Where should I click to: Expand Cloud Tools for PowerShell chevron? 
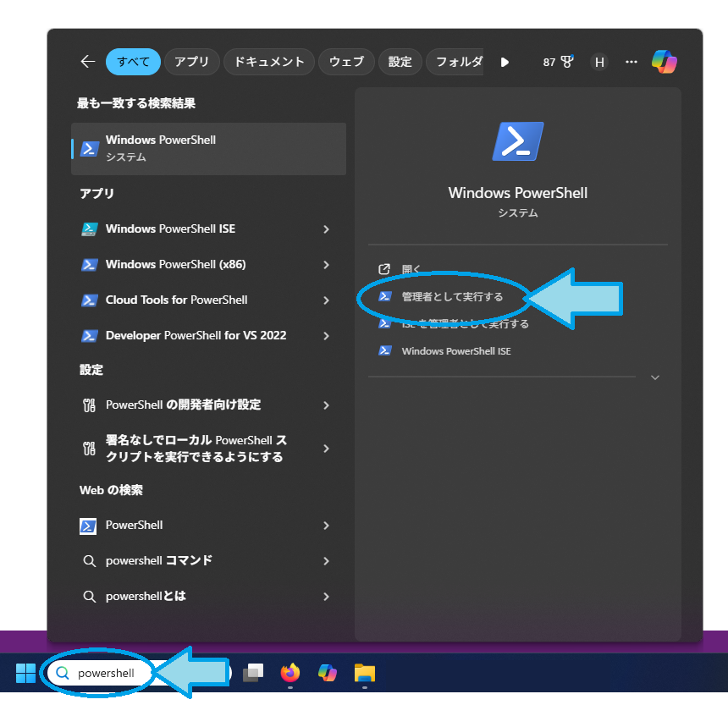[x=327, y=300]
